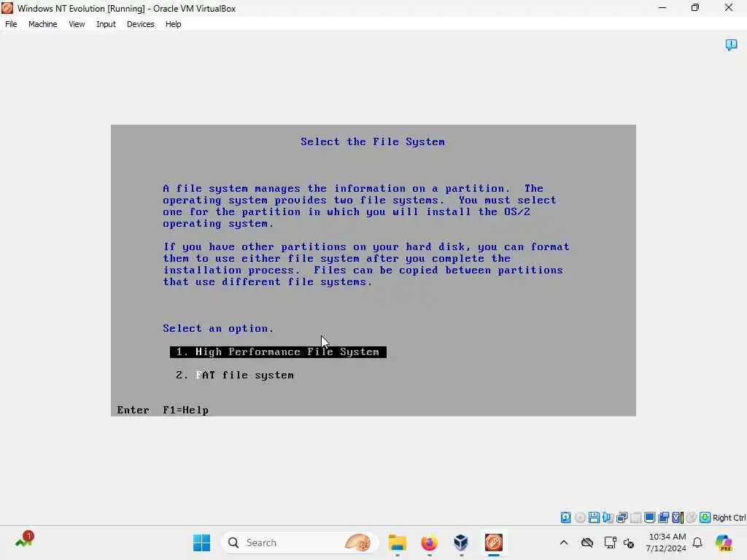Click the stocks widget icon with red badge
This screenshot has height=560, width=747.
24,540
